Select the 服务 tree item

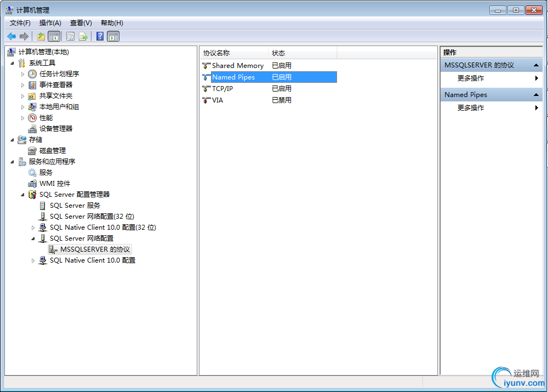click(46, 172)
